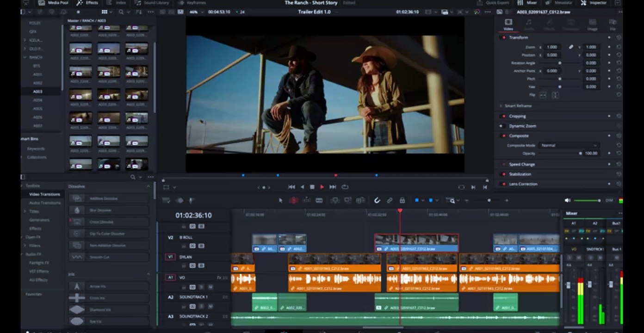Pick the Blade Edit Mode tool
Viewport: 644px width, 333px height.
319,200
